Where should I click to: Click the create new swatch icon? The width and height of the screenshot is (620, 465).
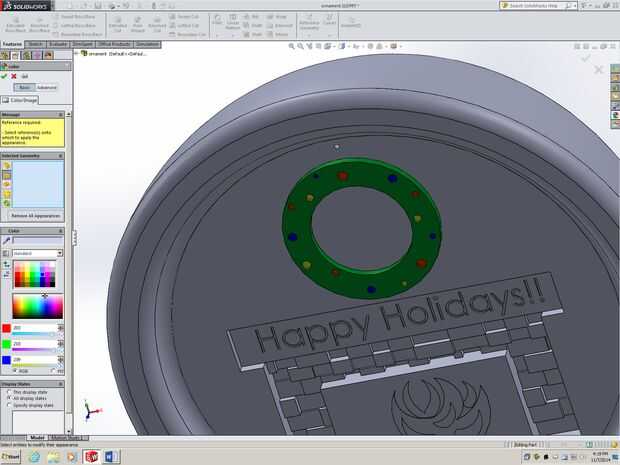point(6,264)
